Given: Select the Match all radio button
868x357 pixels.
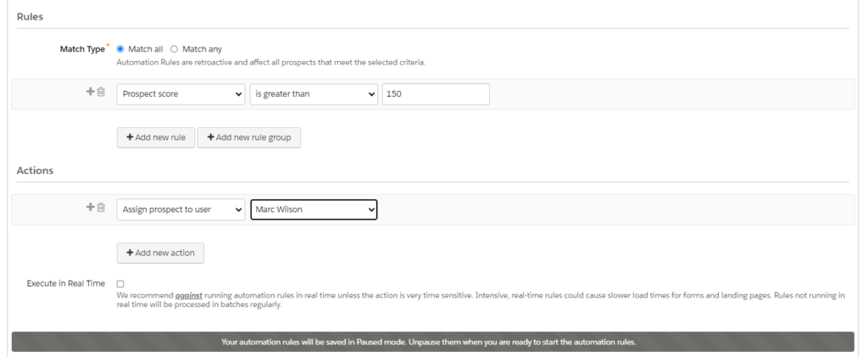Looking at the screenshot, I should pos(120,49).
